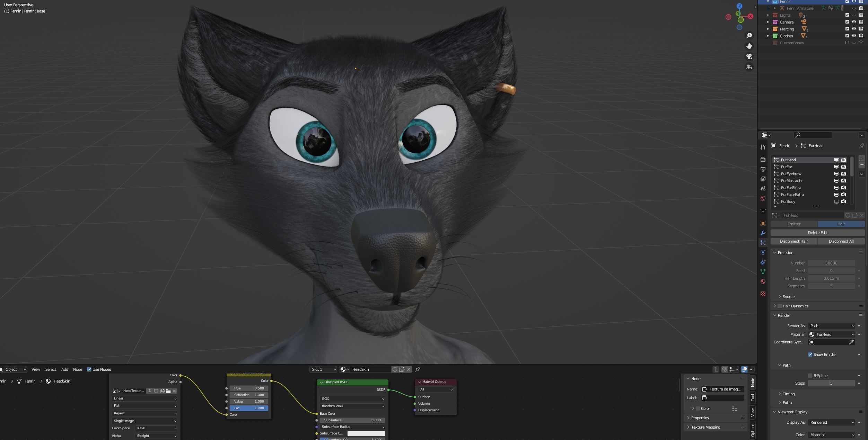Toggle camera view with the camera gizmo icon
The width and height of the screenshot is (868, 440).
click(x=749, y=56)
